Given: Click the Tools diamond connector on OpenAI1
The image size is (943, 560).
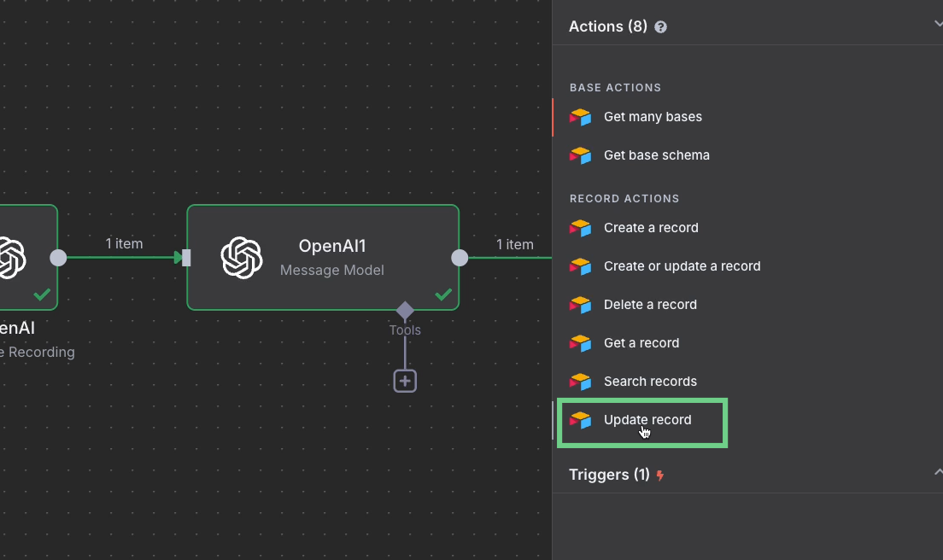Looking at the screenshot, I should (405, 310).
